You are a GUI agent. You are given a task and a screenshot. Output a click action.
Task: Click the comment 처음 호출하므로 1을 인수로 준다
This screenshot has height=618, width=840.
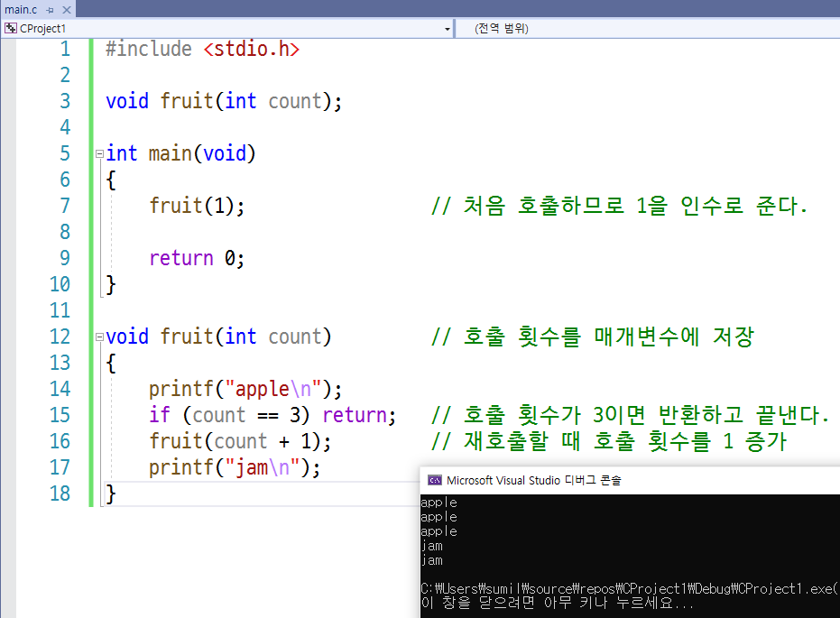[x=619, y=206]
